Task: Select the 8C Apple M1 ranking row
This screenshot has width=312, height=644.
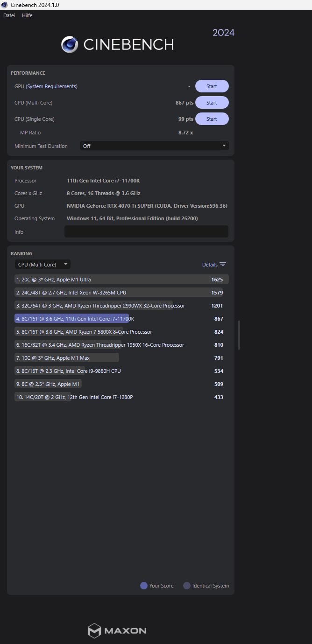Action: (121, 384)
